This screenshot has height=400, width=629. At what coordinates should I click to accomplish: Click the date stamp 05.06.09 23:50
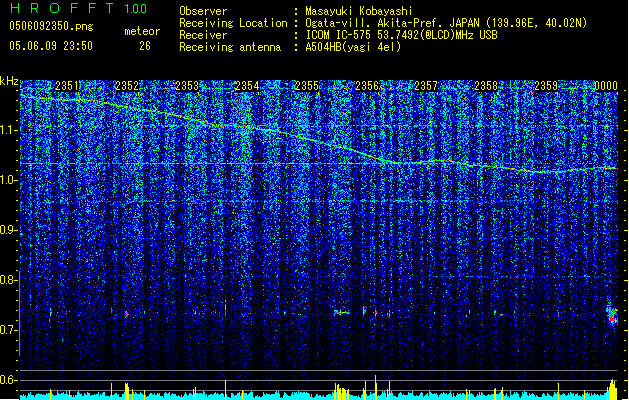point(51,46)
